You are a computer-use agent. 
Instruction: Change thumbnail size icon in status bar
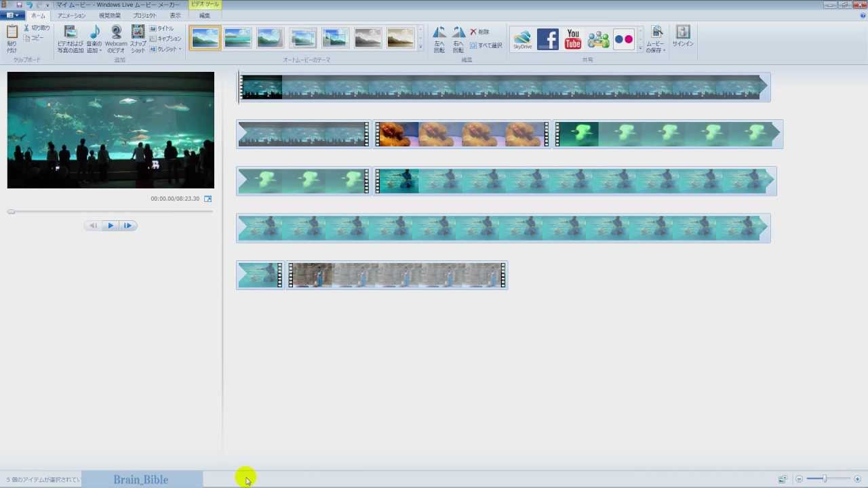782,479
